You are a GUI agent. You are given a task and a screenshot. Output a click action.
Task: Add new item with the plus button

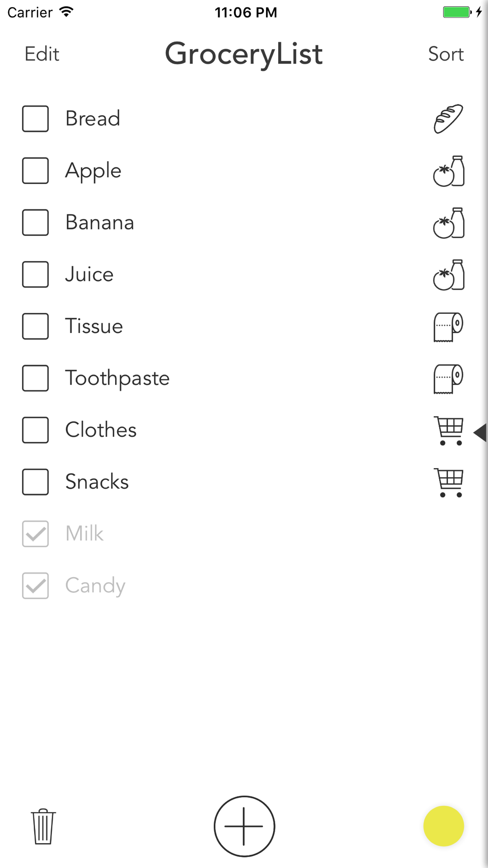click(244, 826)
